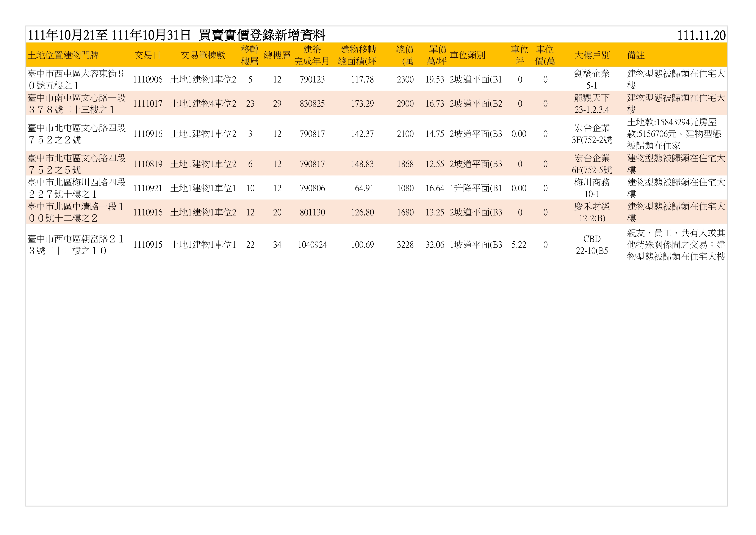Click transaction date 1110915

coord(148,245)
